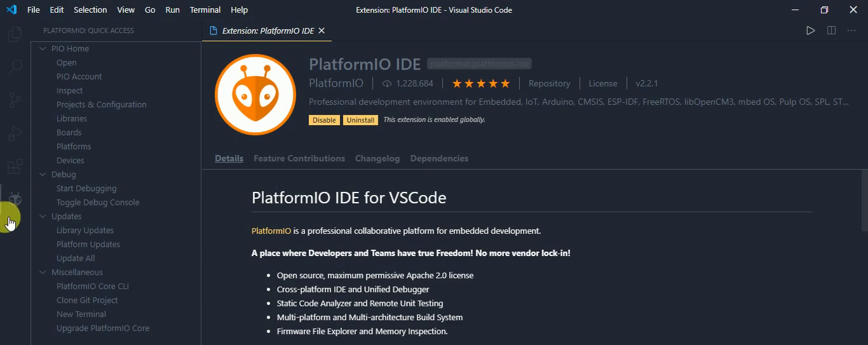Open New Terminal item
868x345 pixels.
point(81,314)
